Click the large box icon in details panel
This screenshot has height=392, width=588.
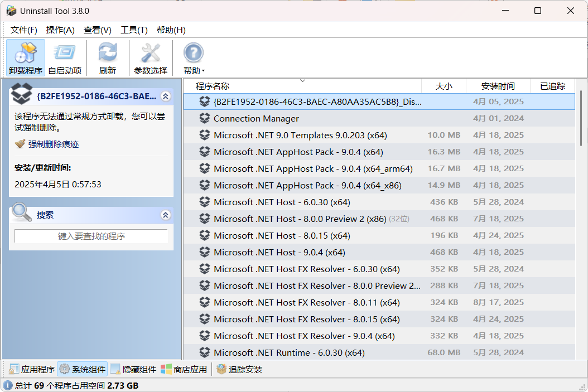coord(22,93)
